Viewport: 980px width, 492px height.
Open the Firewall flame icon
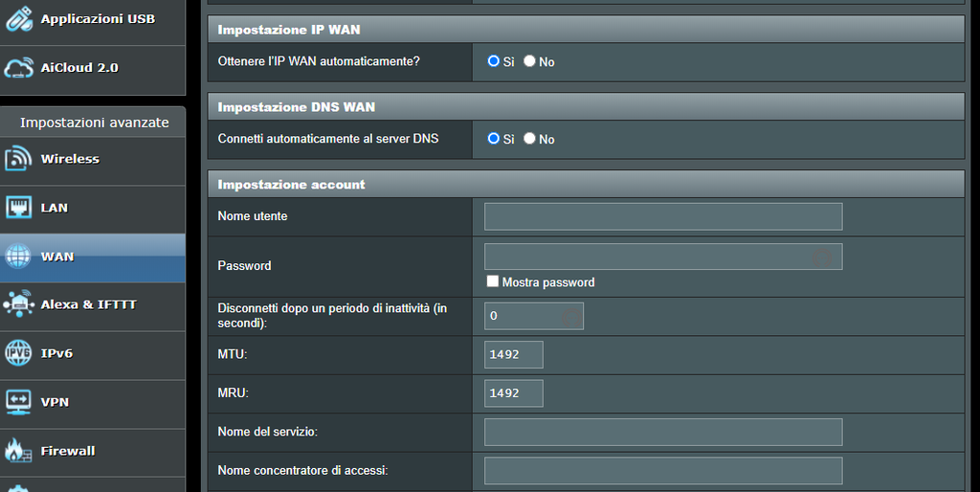tap(18, 451)
